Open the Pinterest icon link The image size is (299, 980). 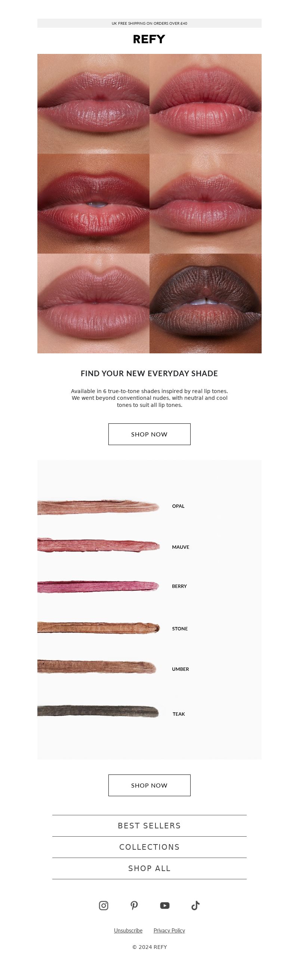[134, 906]
